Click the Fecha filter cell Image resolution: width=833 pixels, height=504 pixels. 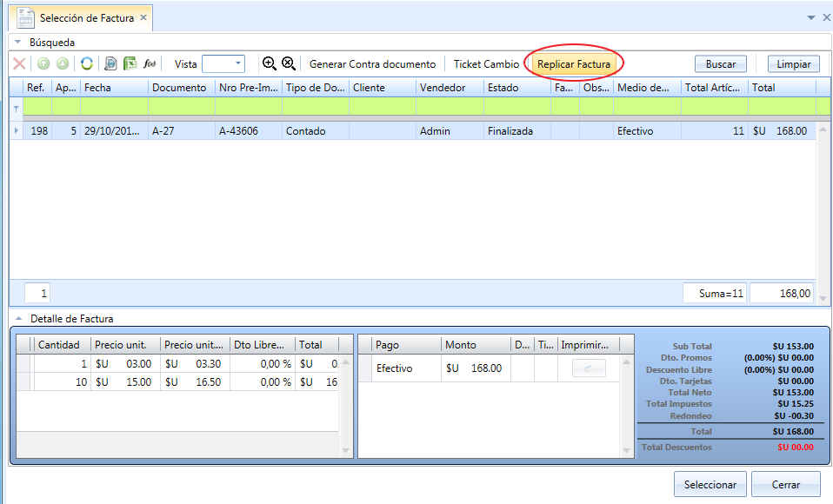click(114, 106)
